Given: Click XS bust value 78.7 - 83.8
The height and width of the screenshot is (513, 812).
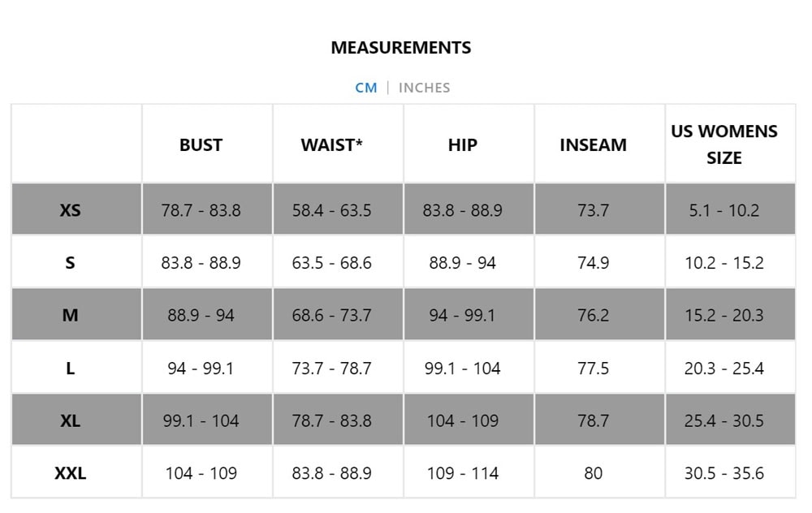Looking at the screenshot, I should [x=201, y=210].
